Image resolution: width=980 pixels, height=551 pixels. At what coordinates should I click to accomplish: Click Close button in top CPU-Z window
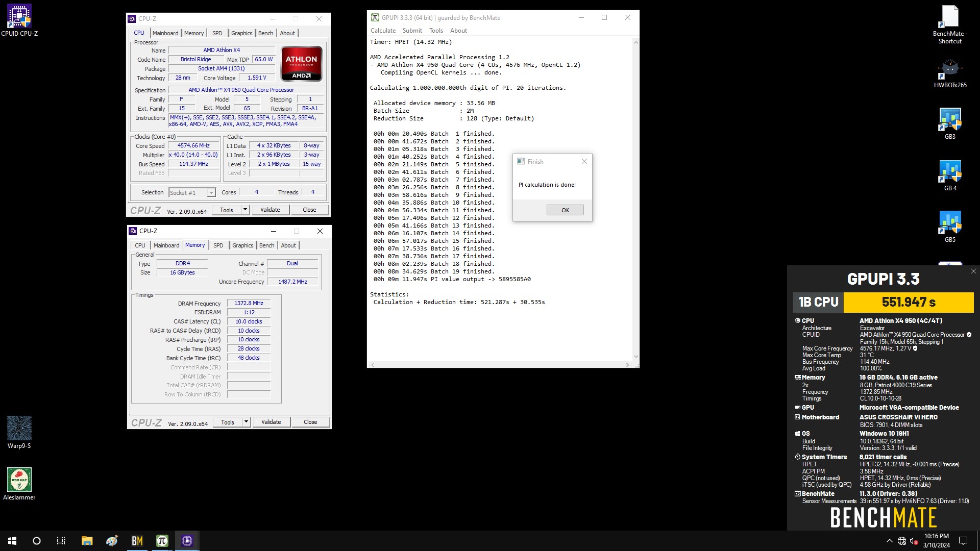pos(309,210)
